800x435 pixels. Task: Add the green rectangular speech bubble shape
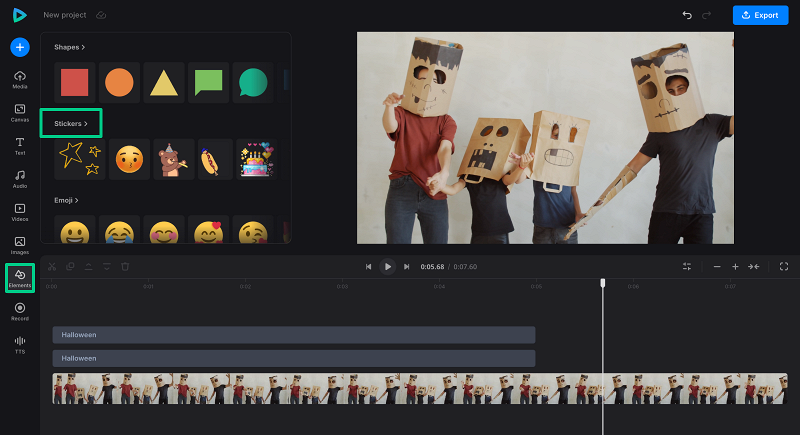[x=208, y=83]
